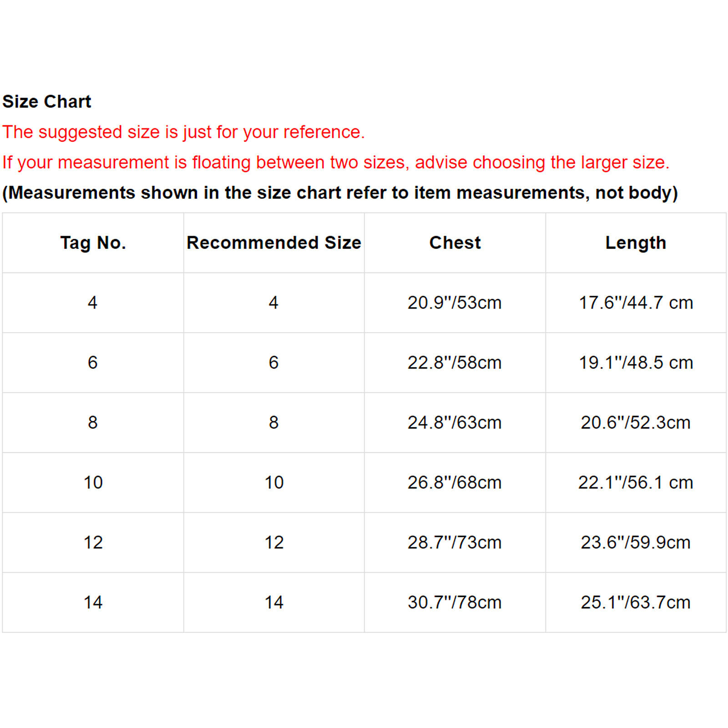Click the bold item measurements disclaimer
The height and width of the screenshot is (728, 728).
tap(340, 193)
